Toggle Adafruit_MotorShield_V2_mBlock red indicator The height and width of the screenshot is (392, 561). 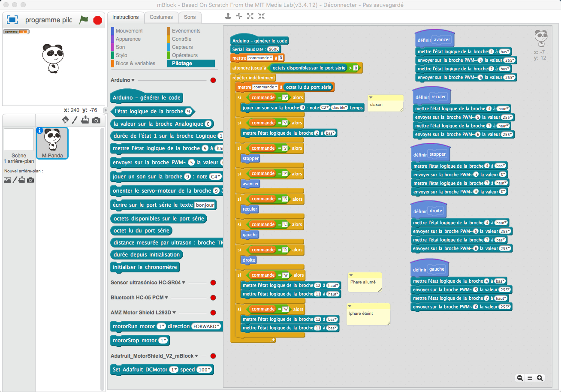click(x=213, y=356)
